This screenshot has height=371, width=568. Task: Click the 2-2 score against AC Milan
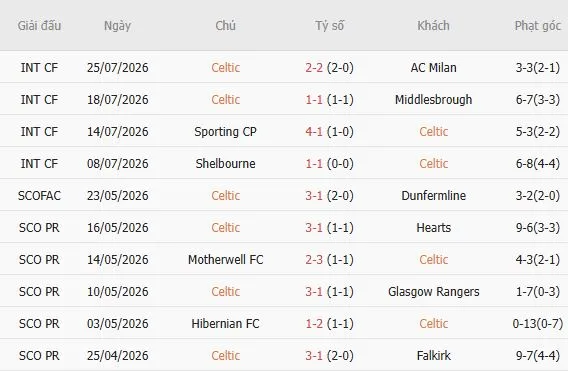tap(314, 68)
